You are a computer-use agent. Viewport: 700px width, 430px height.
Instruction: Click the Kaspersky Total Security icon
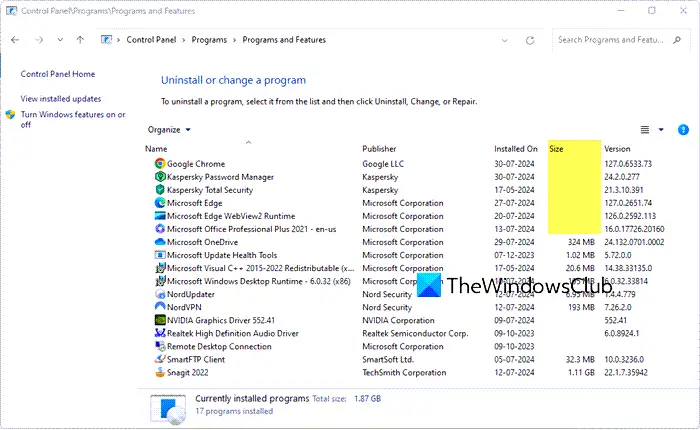coord(160,190)
